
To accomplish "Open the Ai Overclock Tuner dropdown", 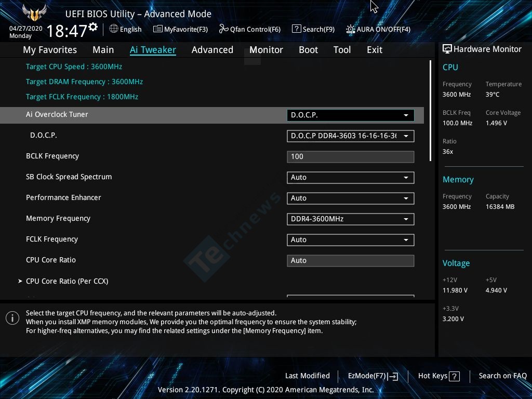I will [x=351, y=115].
